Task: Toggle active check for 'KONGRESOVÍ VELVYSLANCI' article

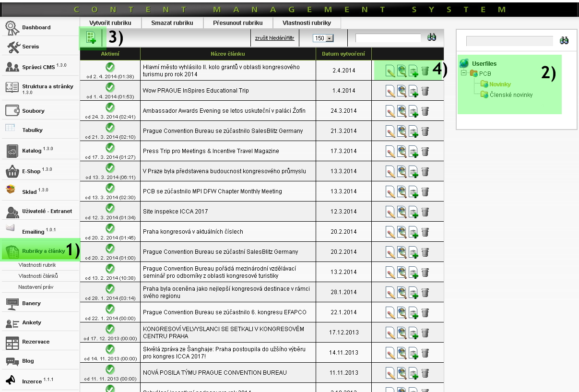Action: (110, 329)
